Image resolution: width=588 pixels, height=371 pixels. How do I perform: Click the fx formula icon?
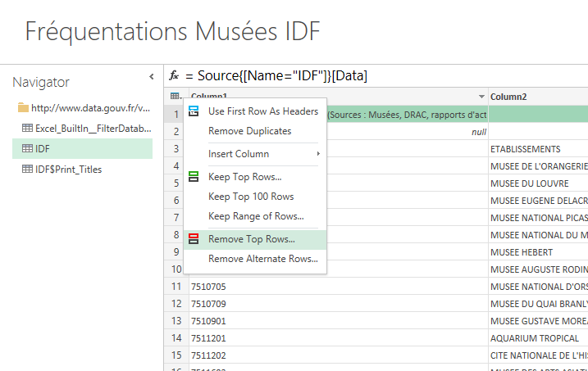pyautogui.click(x=174, y=75)
